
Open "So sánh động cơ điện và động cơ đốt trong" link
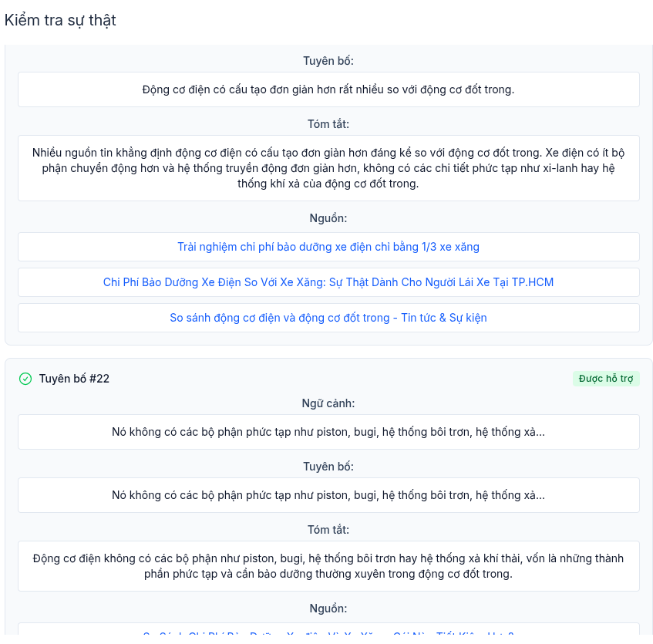[x=328, y=318]
